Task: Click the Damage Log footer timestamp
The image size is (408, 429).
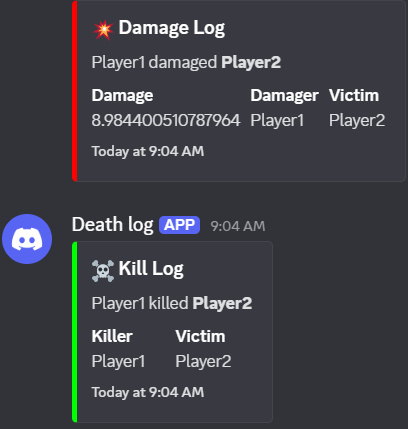Action: tap(148, 152)
